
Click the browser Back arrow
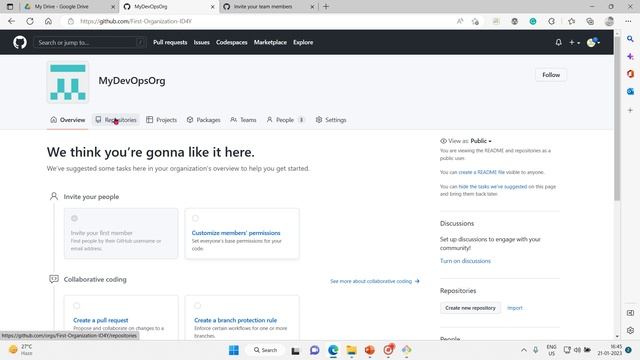click(11, 21)
